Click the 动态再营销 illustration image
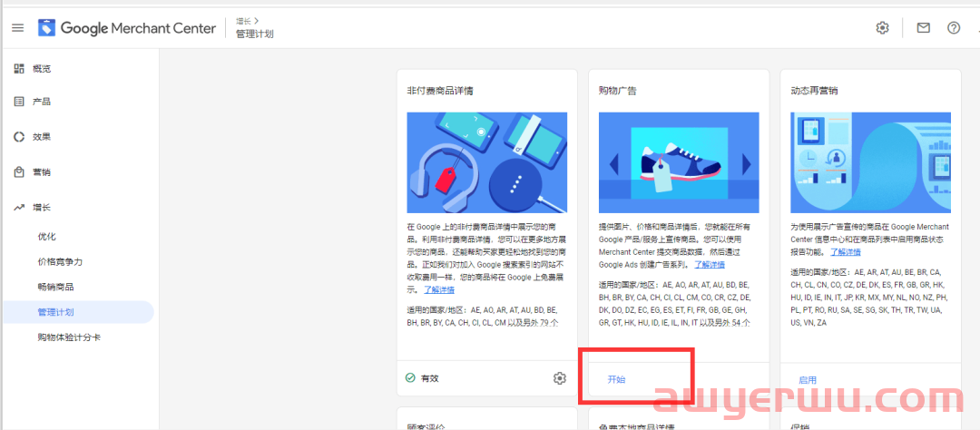 tap(870, 162)
